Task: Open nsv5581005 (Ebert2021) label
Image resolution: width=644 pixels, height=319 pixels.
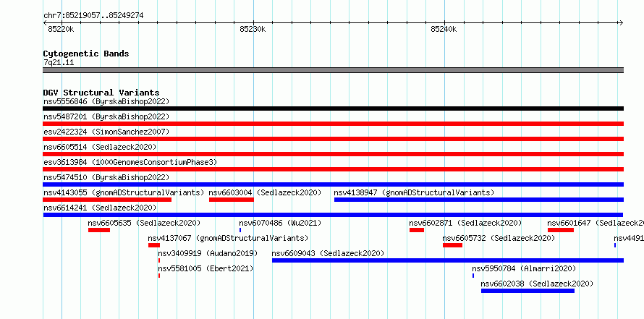Action: [x=206, y=268]
